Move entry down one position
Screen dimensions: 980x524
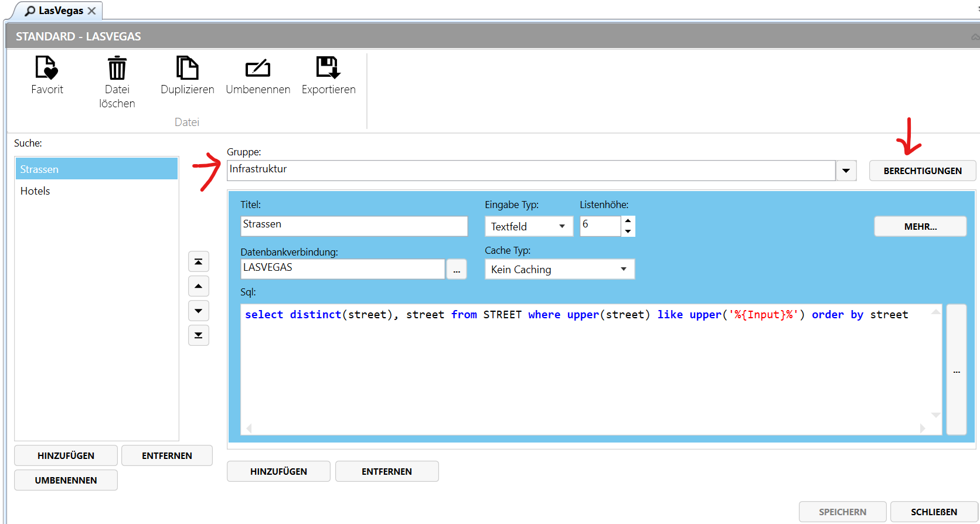(x=199, y=311)
